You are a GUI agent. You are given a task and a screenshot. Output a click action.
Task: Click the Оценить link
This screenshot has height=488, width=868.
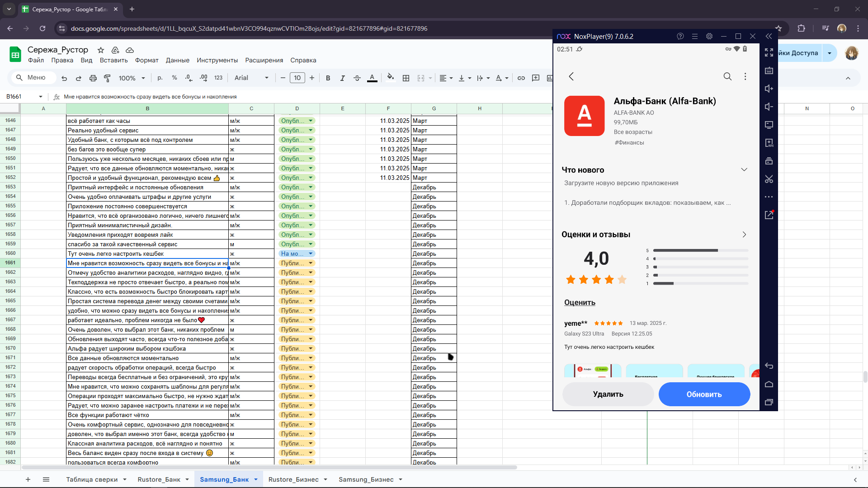(x=580, y=302)
